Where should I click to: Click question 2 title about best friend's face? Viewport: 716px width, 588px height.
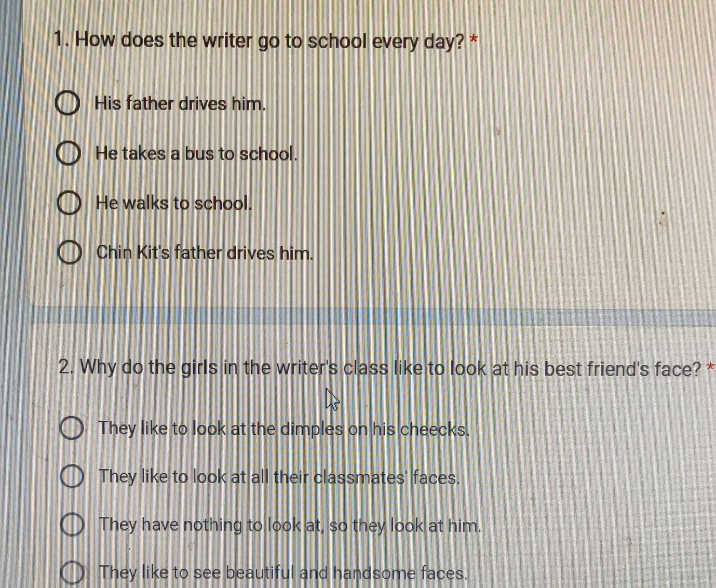click(380, 368)
